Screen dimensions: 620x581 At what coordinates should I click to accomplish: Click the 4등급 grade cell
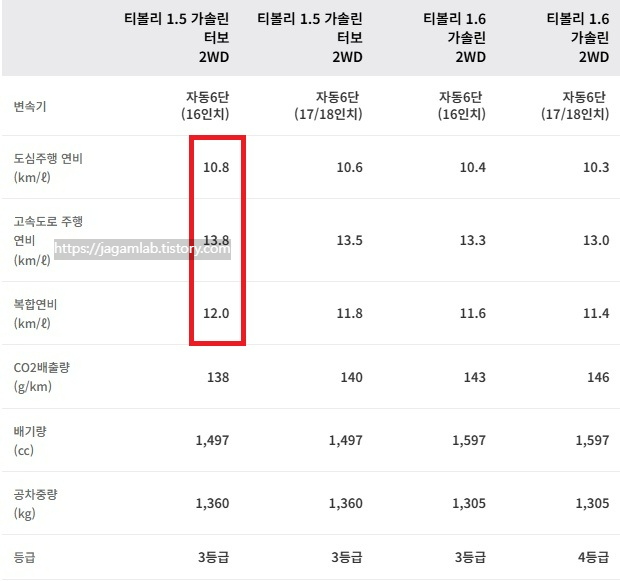point(594,558)
